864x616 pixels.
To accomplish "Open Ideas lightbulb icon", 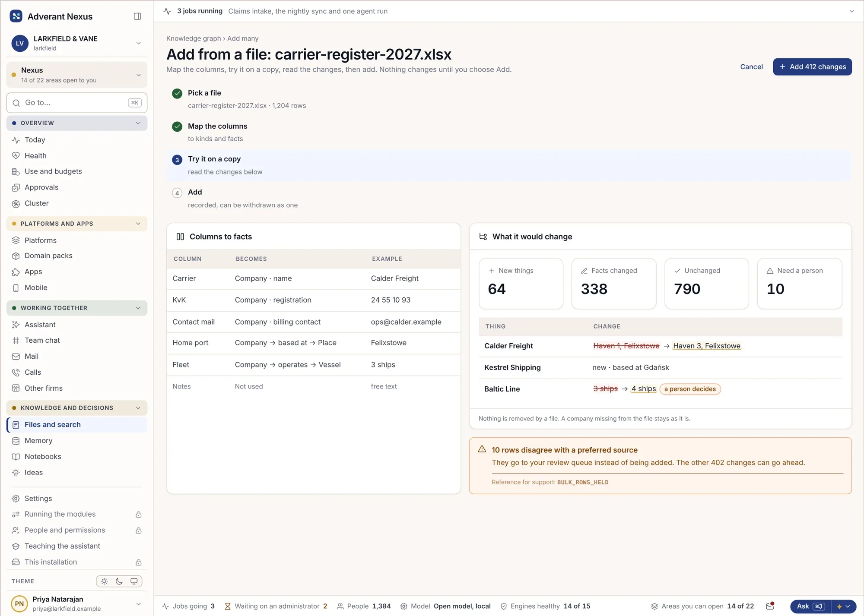I will coord(16,473).
